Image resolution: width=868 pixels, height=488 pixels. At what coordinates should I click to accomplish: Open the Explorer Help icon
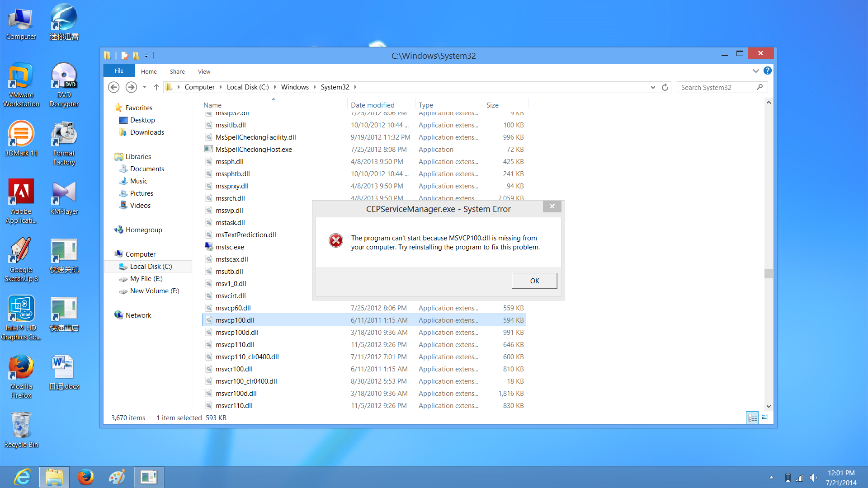point(768,71)
